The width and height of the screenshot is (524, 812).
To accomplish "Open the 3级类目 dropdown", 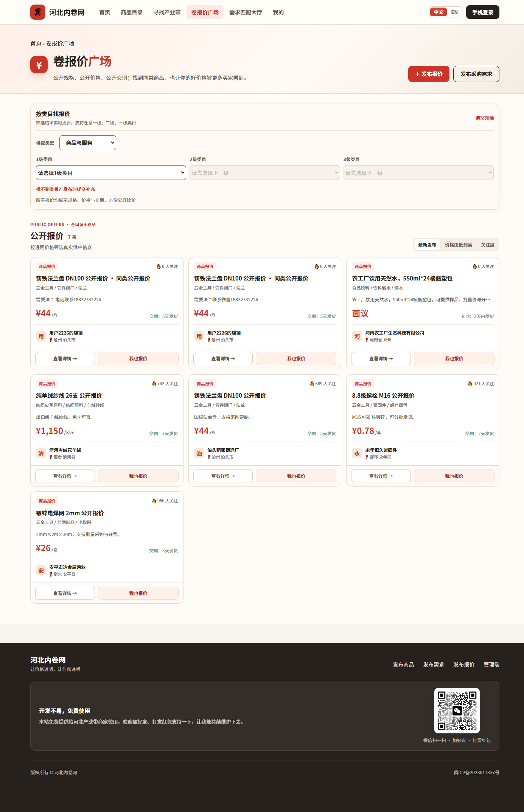I will pos(418,173).
